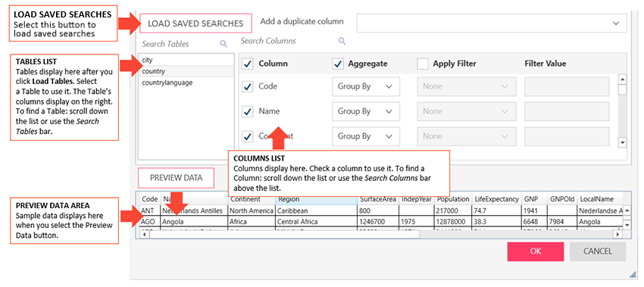Enable the Apply Filter checkbox

point(423,64)
